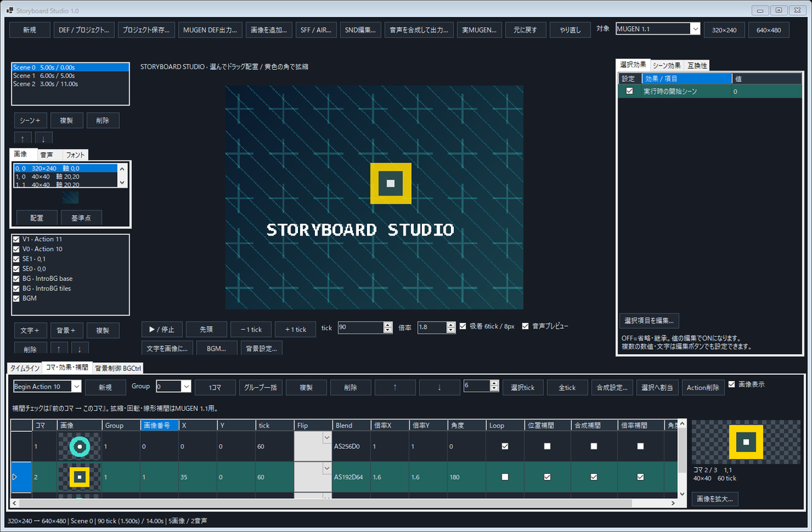Click the frame table's right scroll arrow

[672, 503]
